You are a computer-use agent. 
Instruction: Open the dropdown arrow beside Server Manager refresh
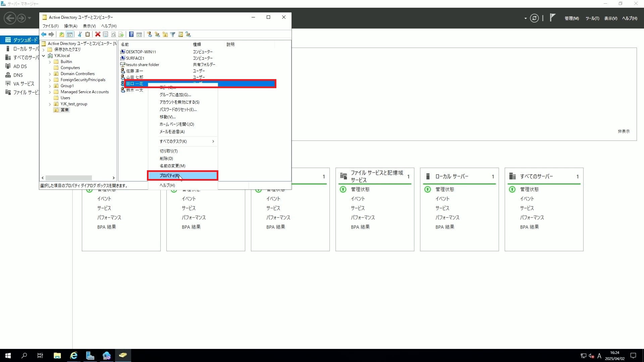pos(525,18)
